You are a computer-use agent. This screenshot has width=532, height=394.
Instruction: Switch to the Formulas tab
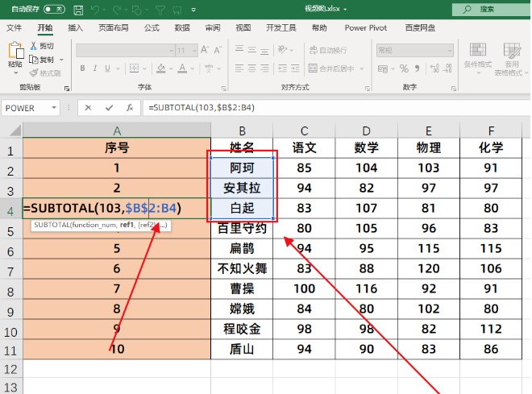[x=152, y=28]
